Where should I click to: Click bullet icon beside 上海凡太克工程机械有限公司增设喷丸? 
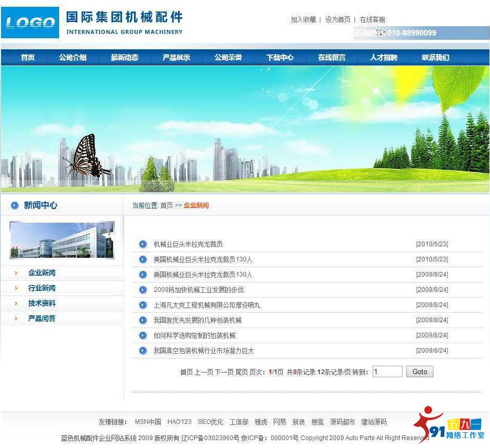pos(143,305)
